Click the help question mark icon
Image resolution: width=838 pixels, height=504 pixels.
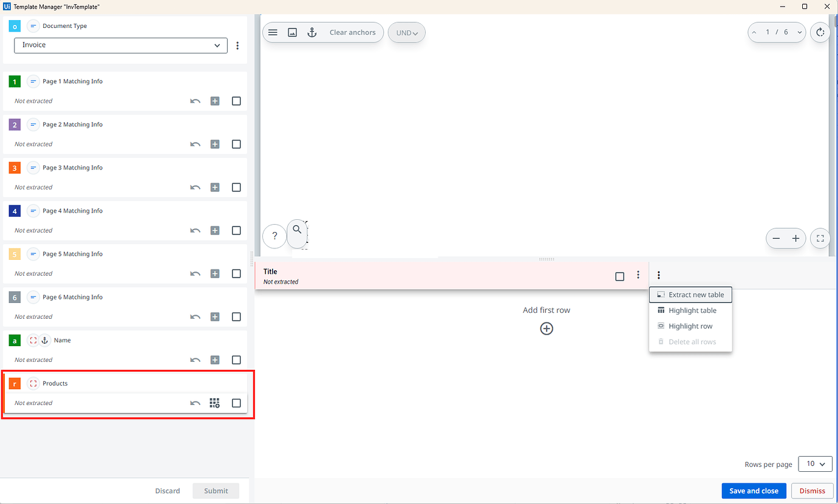point(274,236)
